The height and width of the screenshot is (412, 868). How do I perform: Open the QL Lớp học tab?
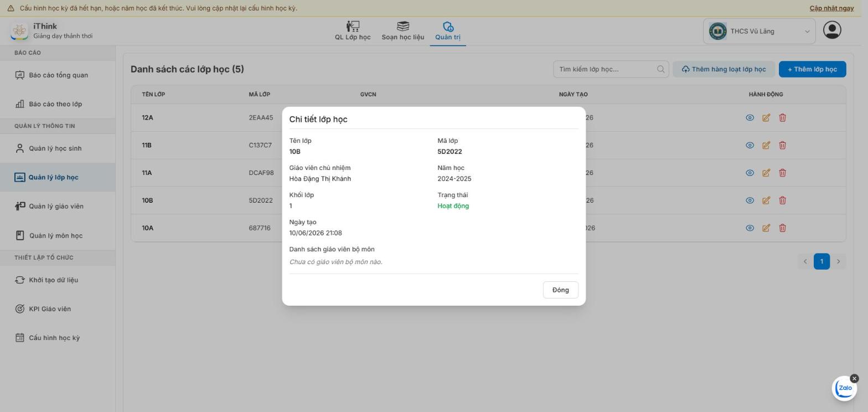click(353, 31)
